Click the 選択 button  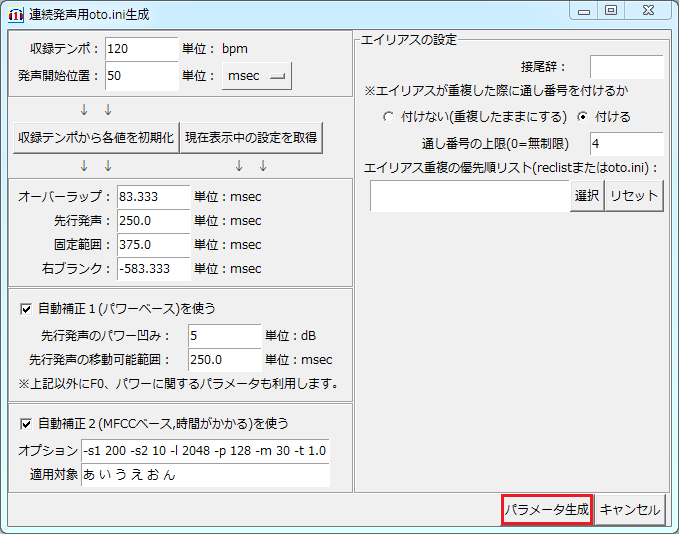[x=587, y=196]
